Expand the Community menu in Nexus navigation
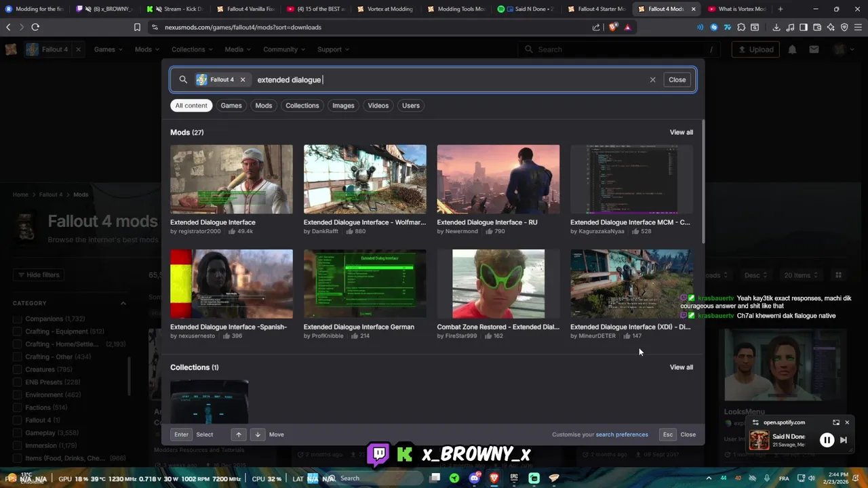 (x=284, y=49)
